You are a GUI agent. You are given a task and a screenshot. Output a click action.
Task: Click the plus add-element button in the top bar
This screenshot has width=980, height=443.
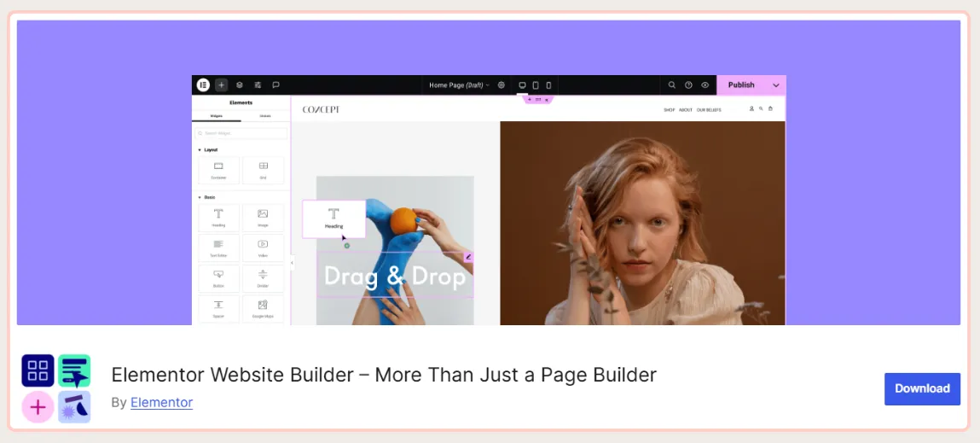click(221, 85)
